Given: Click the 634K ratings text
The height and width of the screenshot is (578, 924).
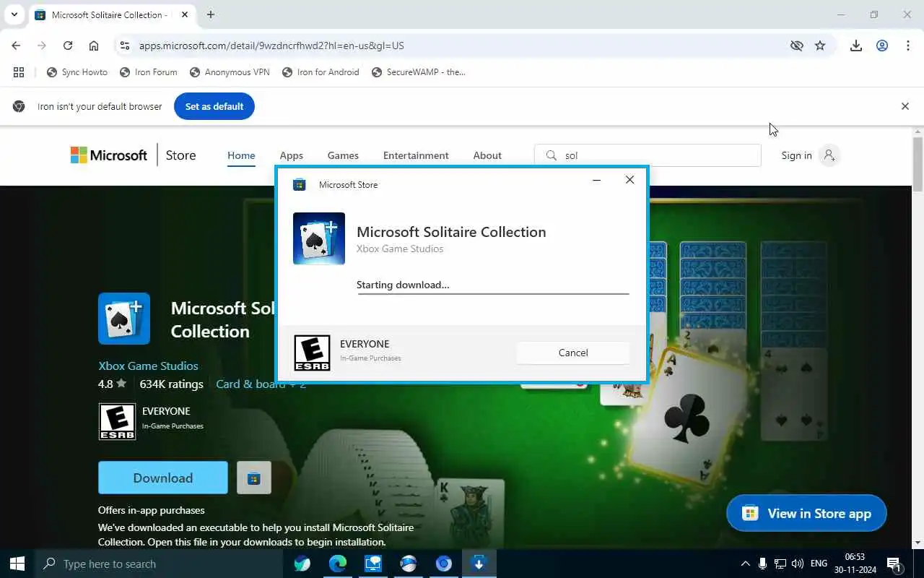Looking at the screenshot, I should (x=171, y=384).
